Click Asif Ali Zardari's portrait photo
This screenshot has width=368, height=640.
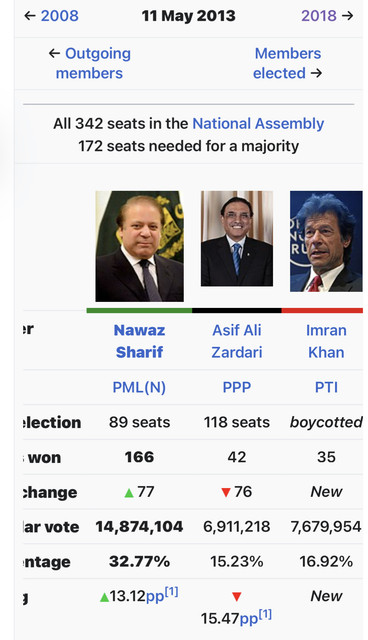click(237, 238)
